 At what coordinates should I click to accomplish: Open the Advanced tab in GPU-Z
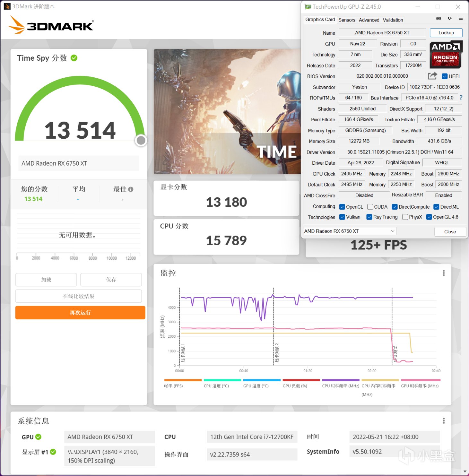coord(369,20)
